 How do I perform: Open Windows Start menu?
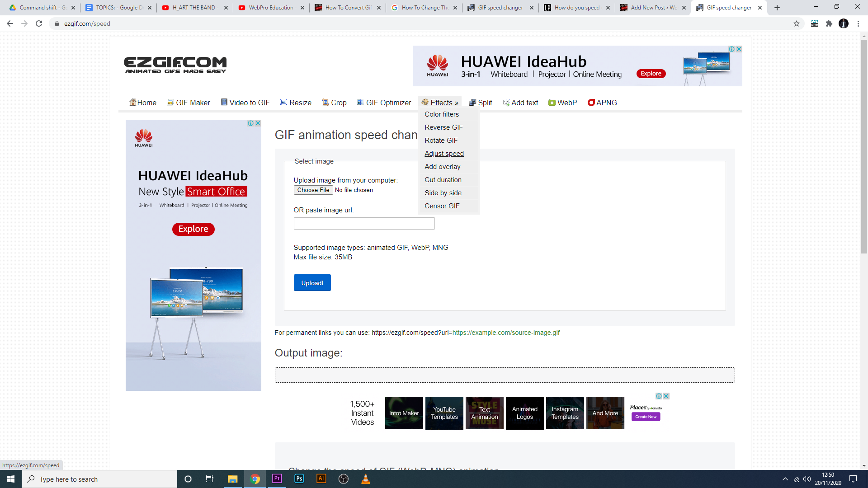[x=11, y=479]
